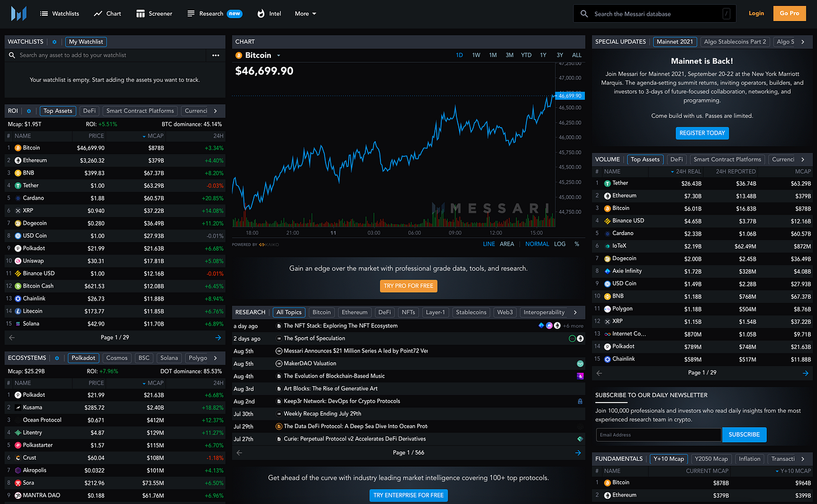This screenshot has width=817, height=504.
Task: Expand more ROI category tabs arrow
Action: (215, 111)
